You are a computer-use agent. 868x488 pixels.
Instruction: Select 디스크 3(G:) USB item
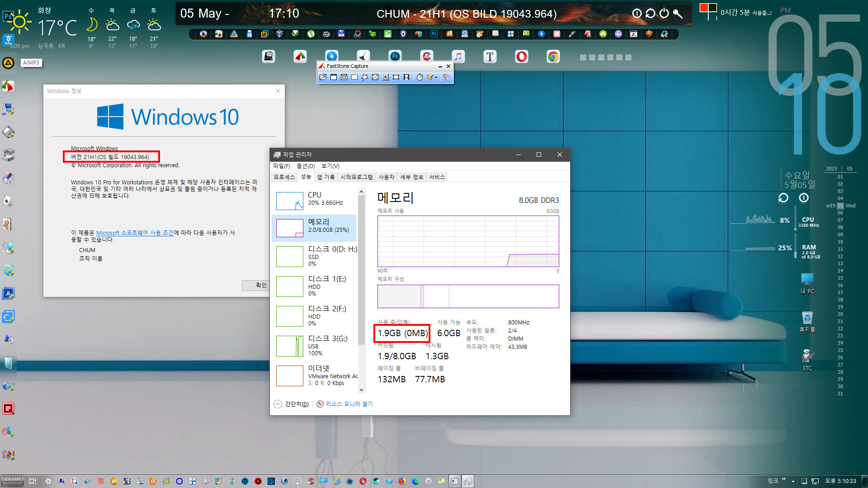[x=315, y=346]
